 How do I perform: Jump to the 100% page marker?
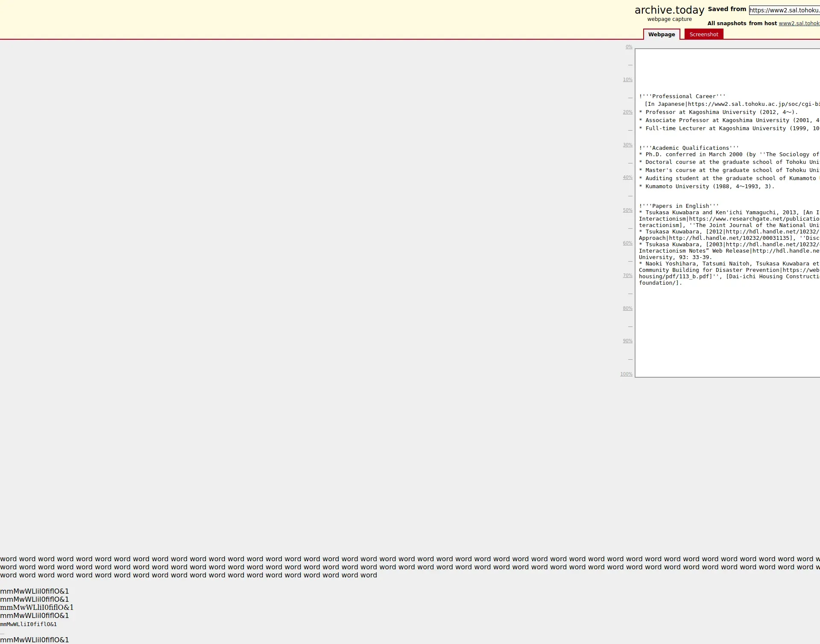click(626, 374)
